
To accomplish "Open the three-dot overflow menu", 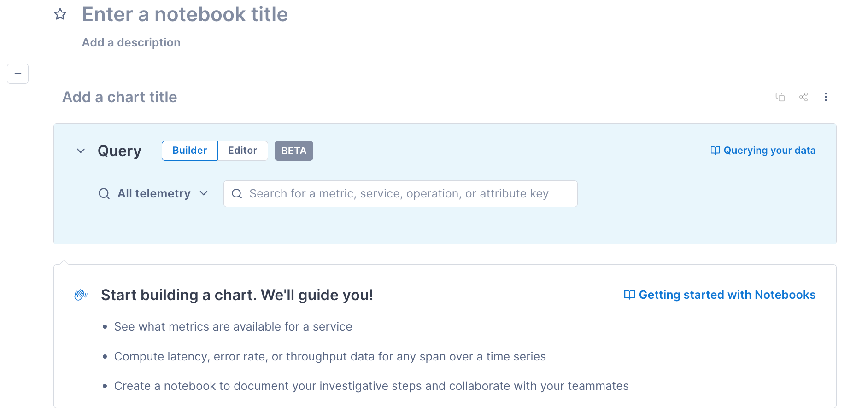I will 826,97.
